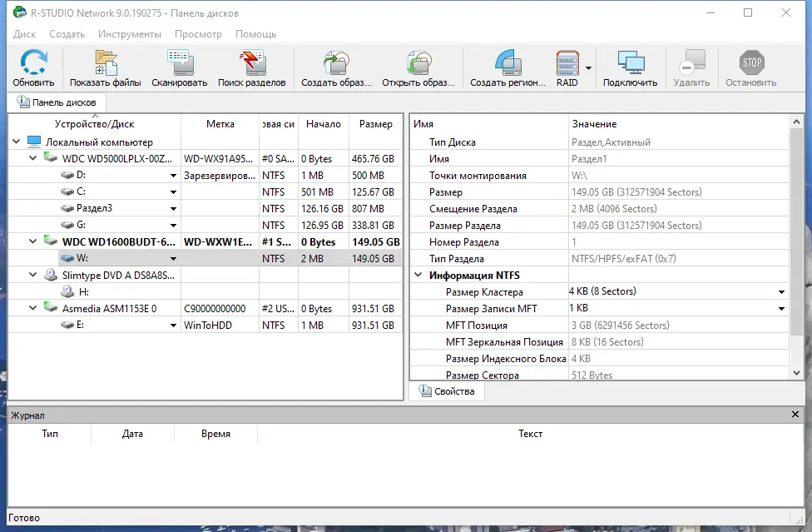The width and height of the screenshot is (812, 532).
Task: Open dropdown arrow on C: row
Action: point(174,192)
